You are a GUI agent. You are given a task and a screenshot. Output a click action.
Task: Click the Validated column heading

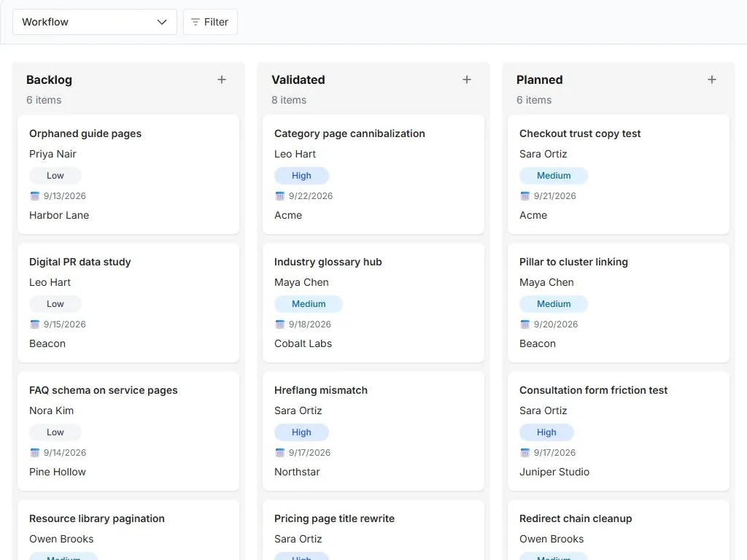tap(298, 79)
